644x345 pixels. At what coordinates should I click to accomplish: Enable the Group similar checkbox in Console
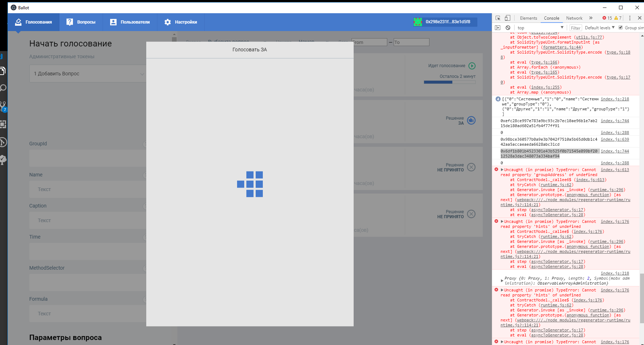[620, 27]
